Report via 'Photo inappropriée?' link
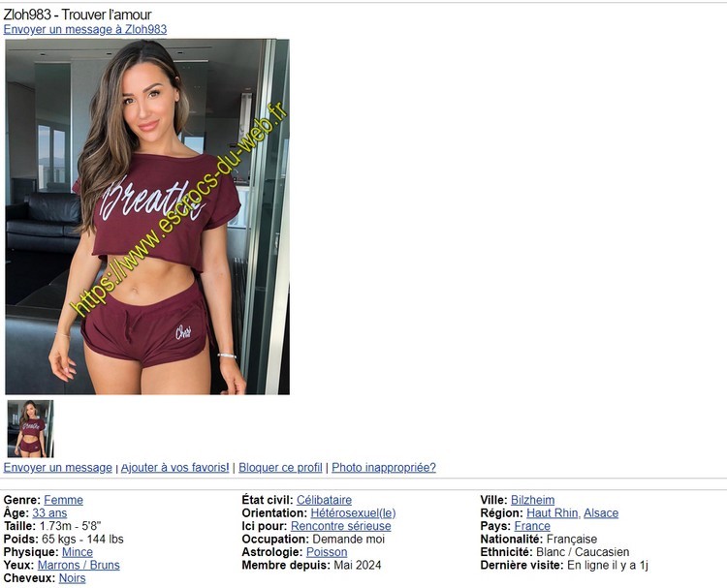The image size is (727, 588). 384,467
